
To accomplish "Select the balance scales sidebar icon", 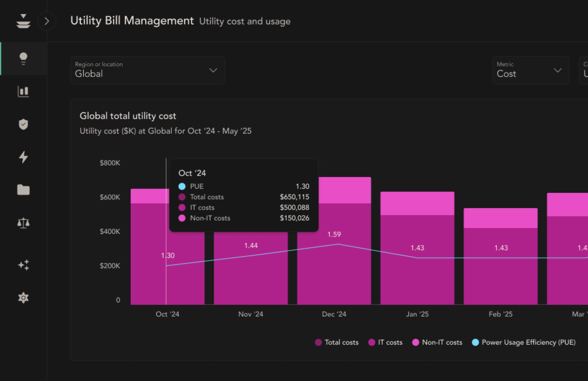I will [23, 223].
